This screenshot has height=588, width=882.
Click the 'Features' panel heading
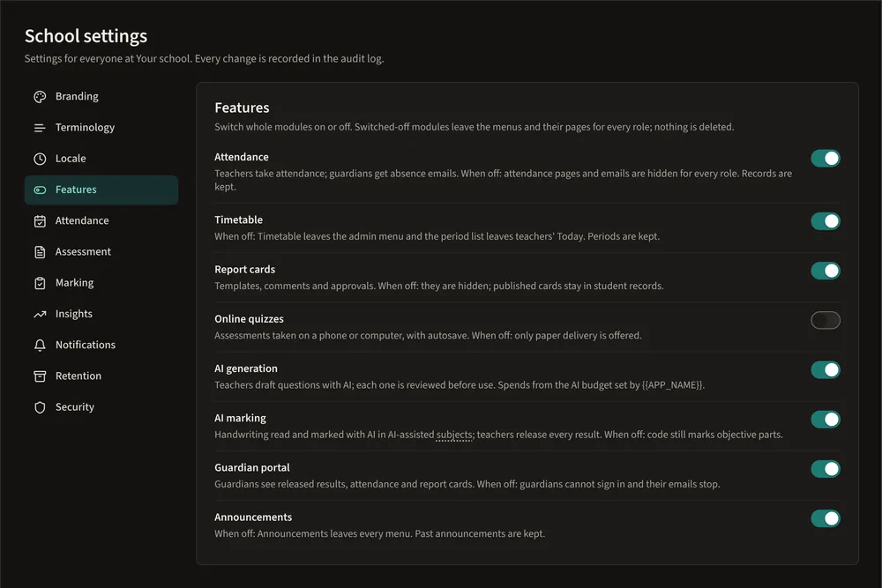click(x=242, y=108)
